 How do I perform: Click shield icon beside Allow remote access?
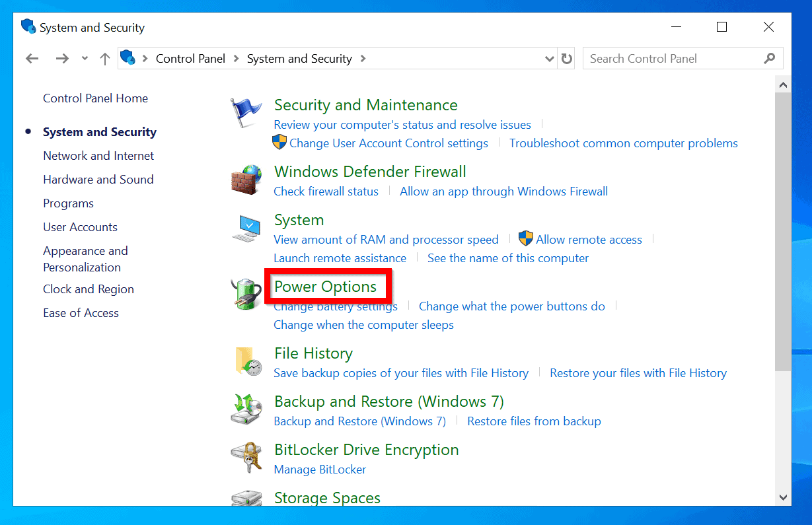[526, 239]
